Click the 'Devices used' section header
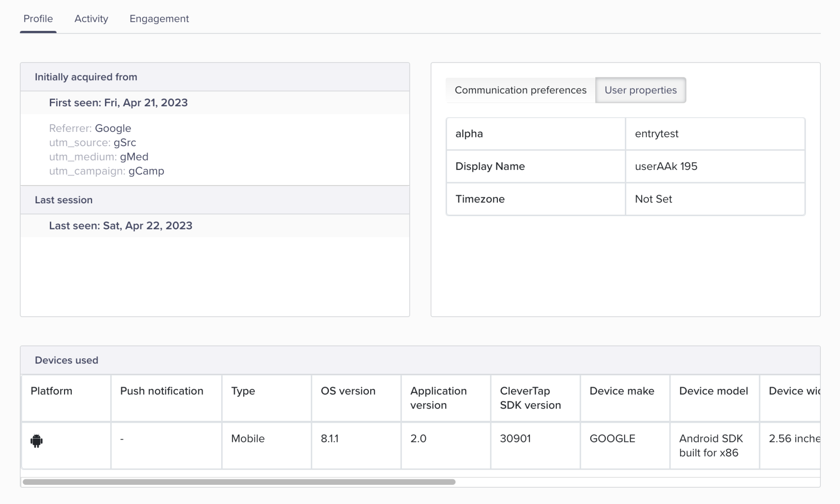840x504 pixels. pyautogui.click(x=420, y=360)
